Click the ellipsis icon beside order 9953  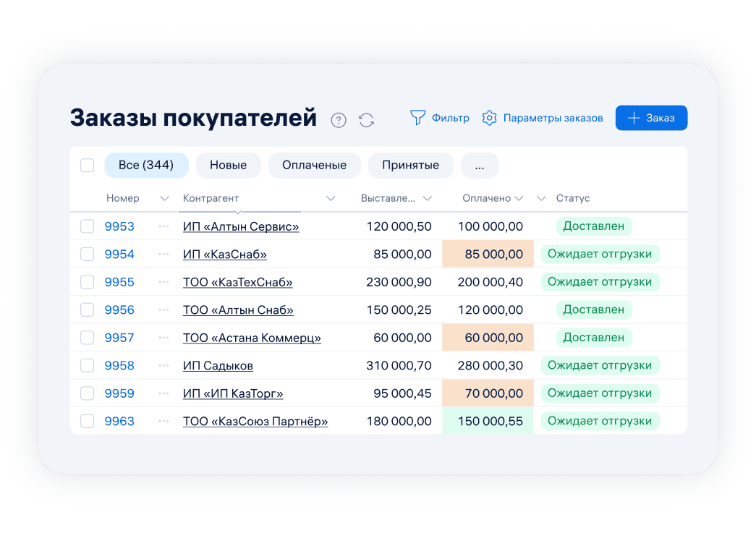pyautogui.click(x=163, y=226)
